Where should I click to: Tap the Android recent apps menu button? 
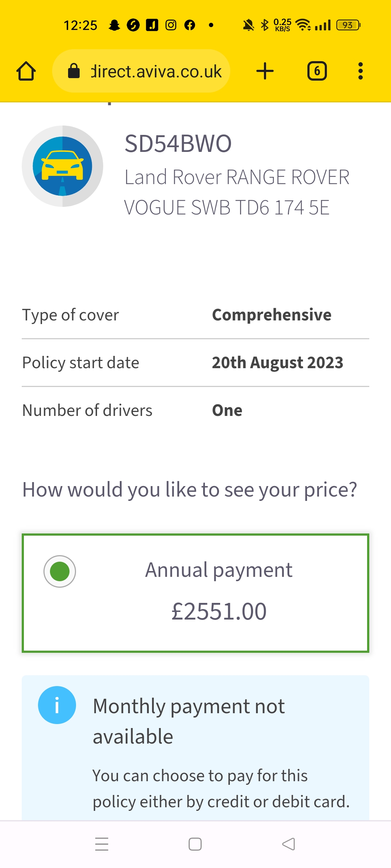pyautogui.click(x=102, y=844)
